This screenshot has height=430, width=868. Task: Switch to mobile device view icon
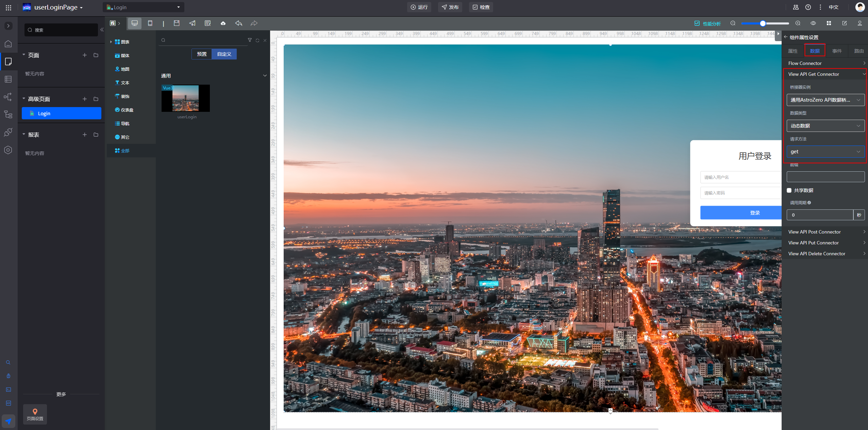click(x=150, y=23)
